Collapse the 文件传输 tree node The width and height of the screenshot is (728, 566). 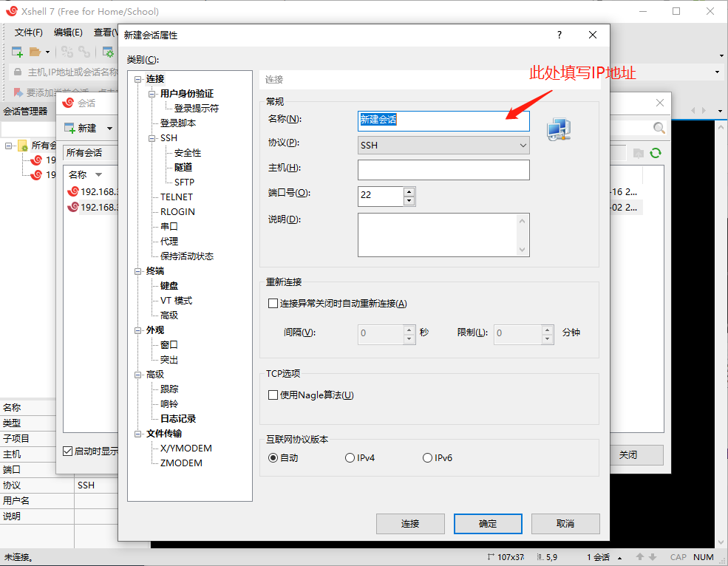[x=138, y=434]
